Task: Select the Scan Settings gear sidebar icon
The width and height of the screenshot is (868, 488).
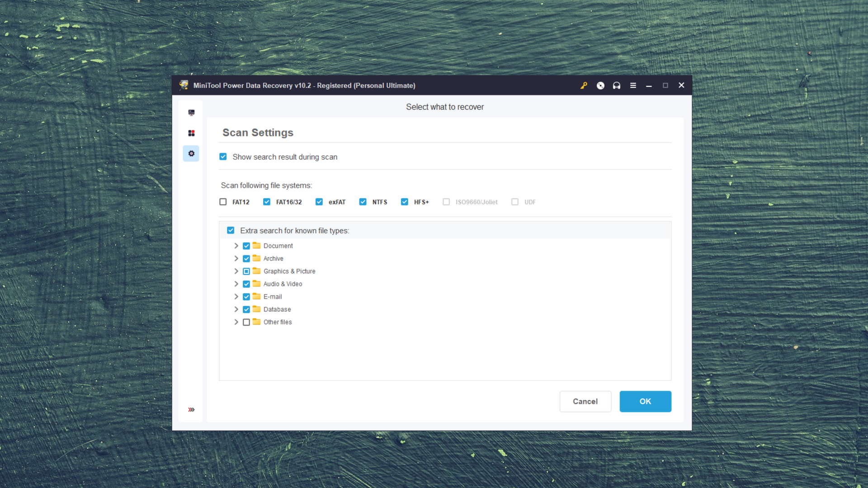Action: pyautogui.click(x=191, y=154)
